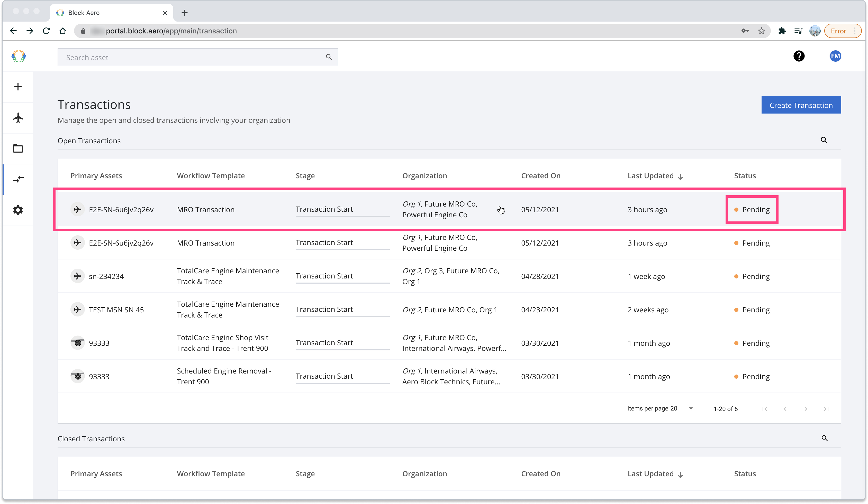The width and height of the screenshot is (868, 504).
Task: Open the FM user avatar menu
Action: pos(835,56)
